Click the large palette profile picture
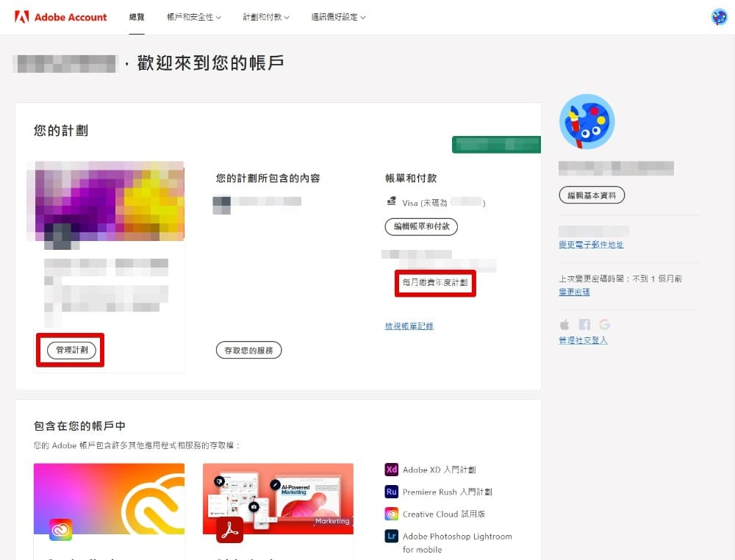Image resolution: width=735 pixels, height=560 pixels. [x=587, y=122]
